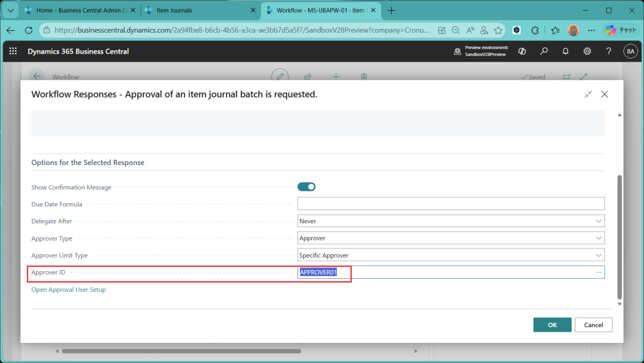Viewport: 644px width, 363px height.
Task: Open the Business Central app launcher grid
Action: [x=14, y=52]
